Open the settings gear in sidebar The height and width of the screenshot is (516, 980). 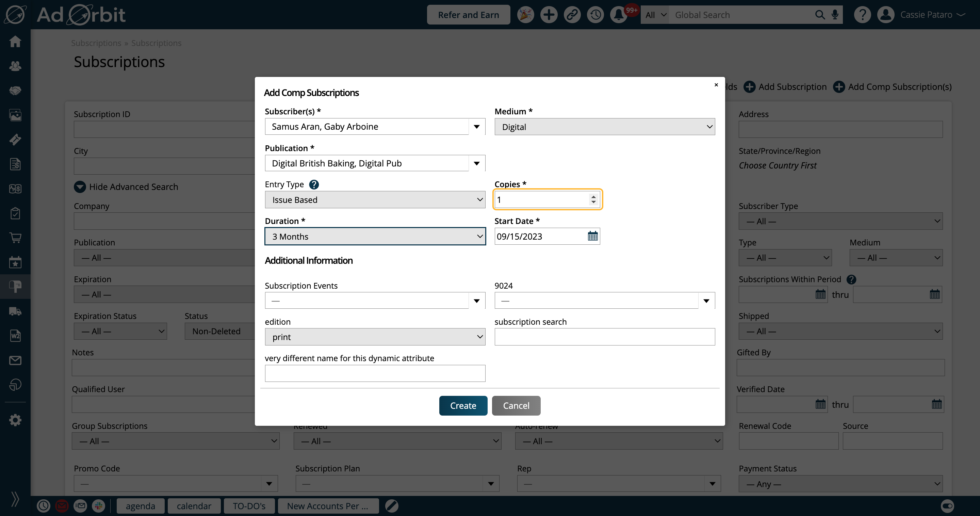click(15, 420)
